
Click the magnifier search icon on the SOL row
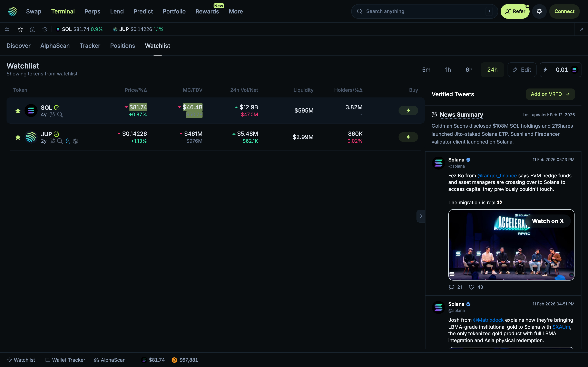[x=60, y=115]
